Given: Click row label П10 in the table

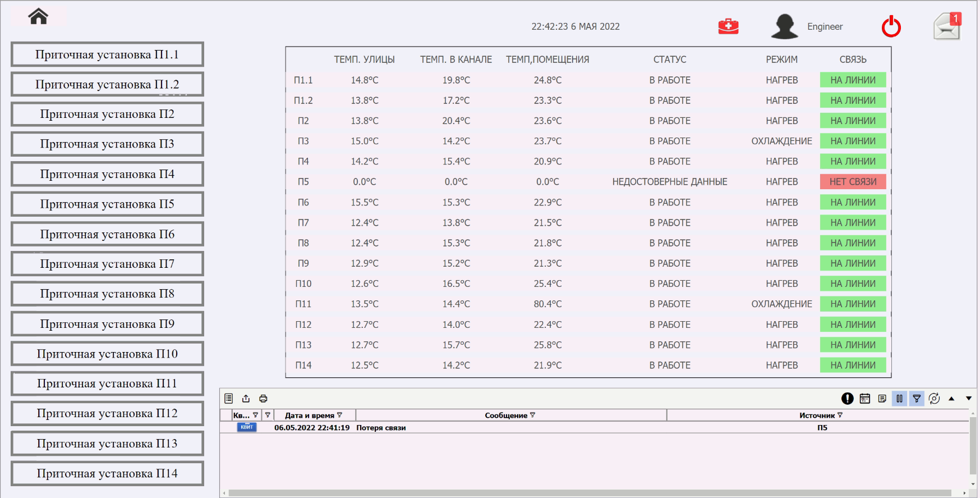Looking at the screenshot, I should [303, 284].
